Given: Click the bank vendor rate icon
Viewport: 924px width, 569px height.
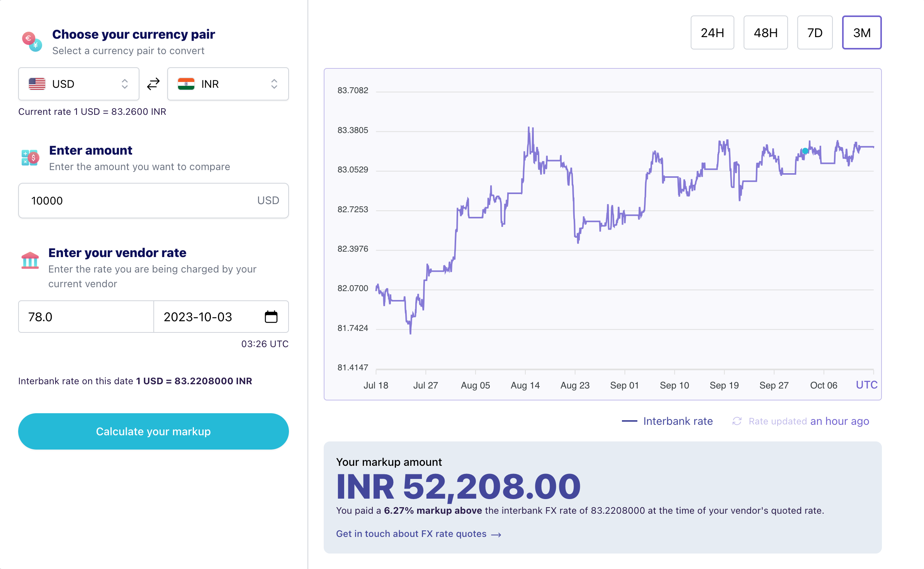Looking at the screenshot, I should tap(30, 260).
